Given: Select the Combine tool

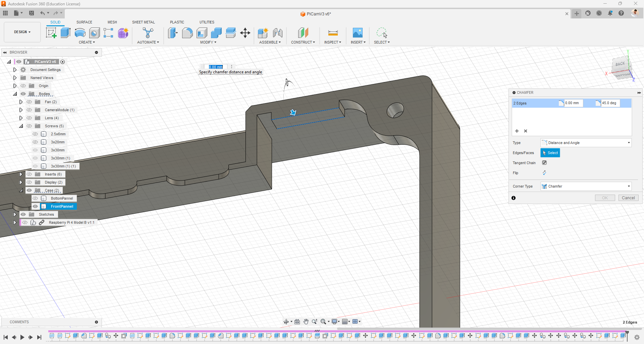Looking at the screenshot, I should (216, 33).
